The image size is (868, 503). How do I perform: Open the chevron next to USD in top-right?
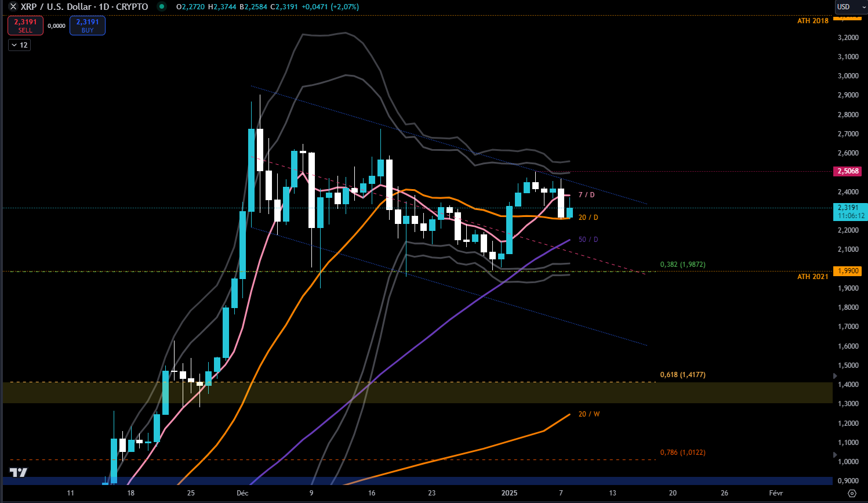point(862,8)
